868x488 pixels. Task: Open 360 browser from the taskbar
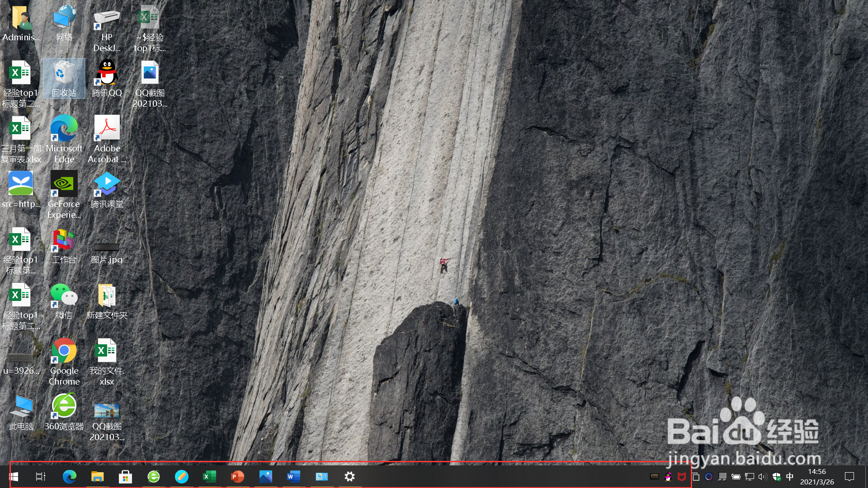tap(154, 476)
